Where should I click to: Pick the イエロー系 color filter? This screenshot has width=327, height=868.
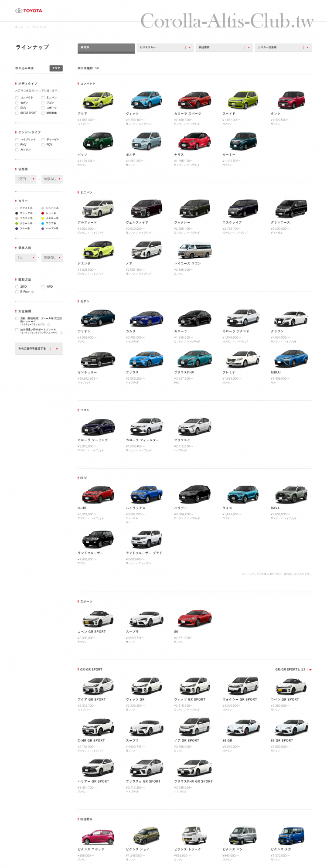point(50,218)
